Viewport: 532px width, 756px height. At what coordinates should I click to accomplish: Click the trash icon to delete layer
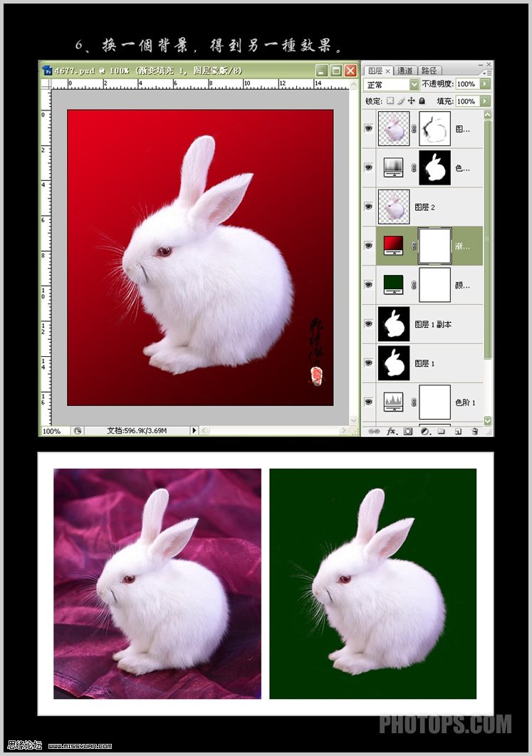click(474, 431)
